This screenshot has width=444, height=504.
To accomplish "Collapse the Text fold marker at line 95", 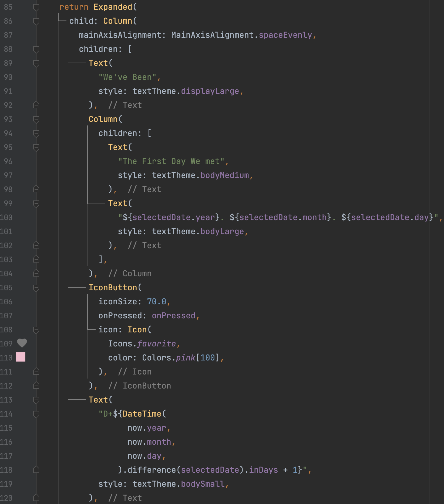I will coord(36,147).
